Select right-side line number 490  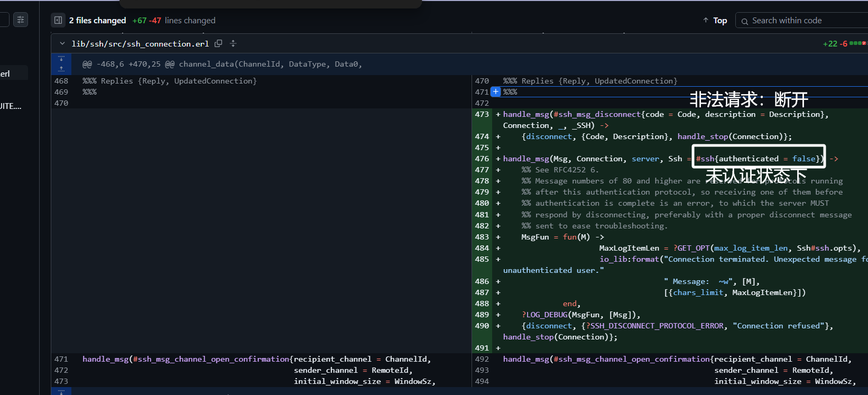pyautogui.click(x=482, y=325)
